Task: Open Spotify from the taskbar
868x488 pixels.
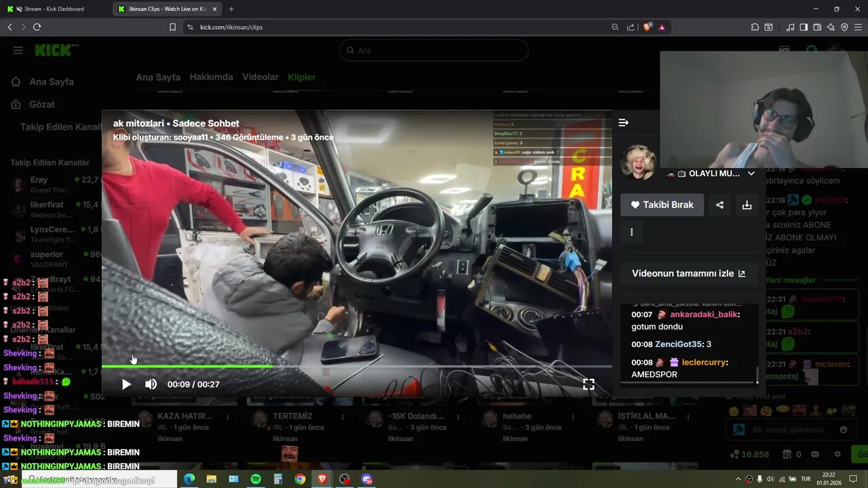Action: pyautogui.click(x=256, y=479)
